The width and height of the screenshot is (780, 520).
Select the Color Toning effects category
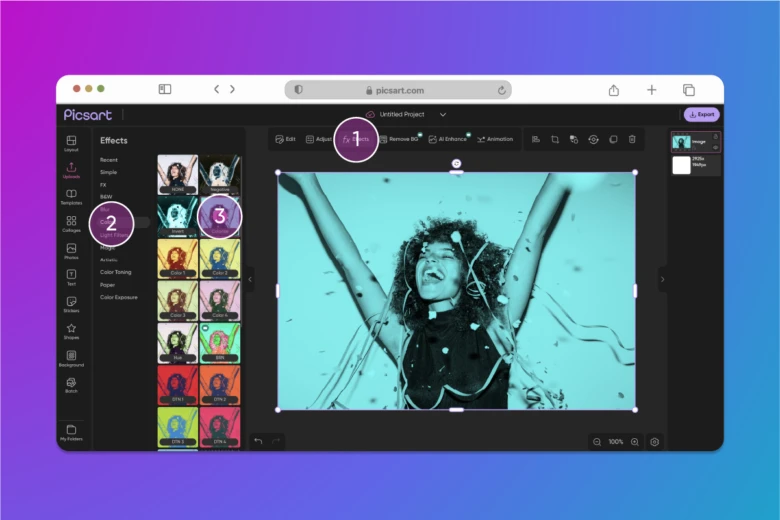point(115,272)
